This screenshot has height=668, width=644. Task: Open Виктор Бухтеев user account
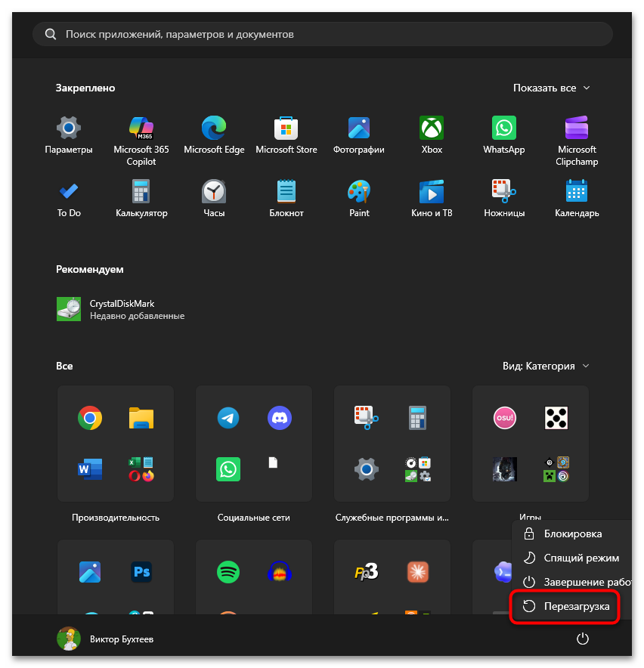click(105, 639)
